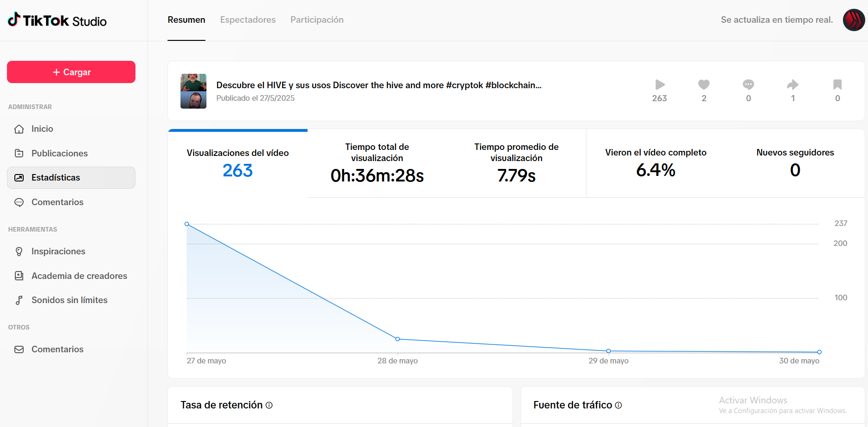The width and height of the screenshot is (868, 427).
Task: Click the heart likes icon
Action: pos(704,84)
